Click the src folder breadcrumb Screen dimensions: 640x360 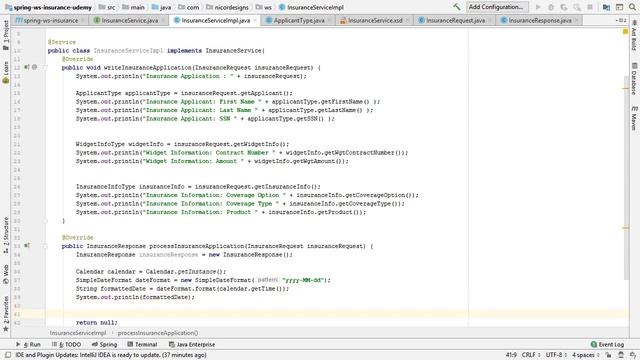[x=107, y=7]
